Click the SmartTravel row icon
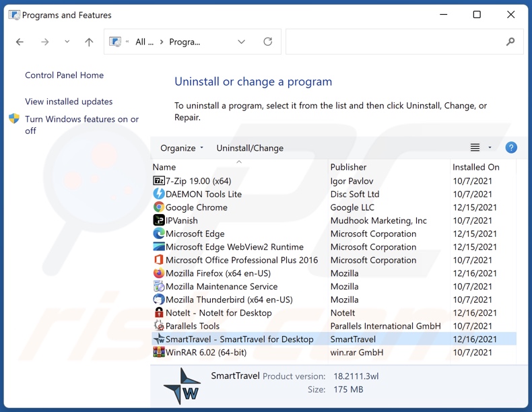The width and height of the screenshot is (532, 412). click(159, 339)
